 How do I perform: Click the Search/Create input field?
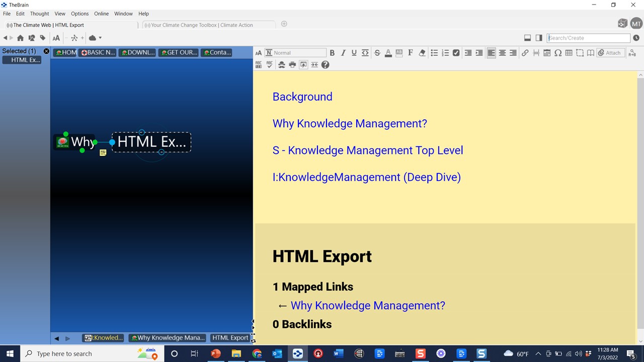click(589, 38)
